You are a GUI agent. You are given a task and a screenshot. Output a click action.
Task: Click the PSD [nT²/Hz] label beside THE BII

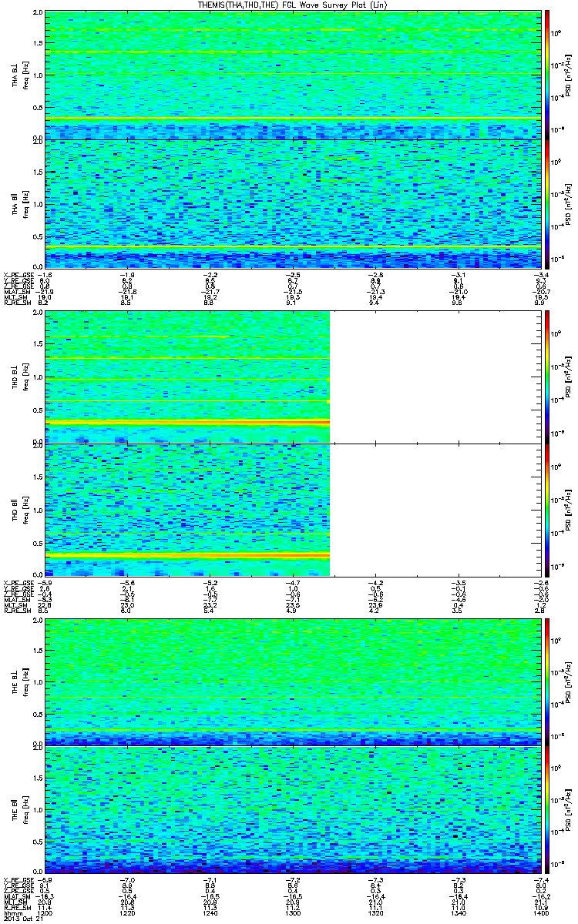click(568, 809)
